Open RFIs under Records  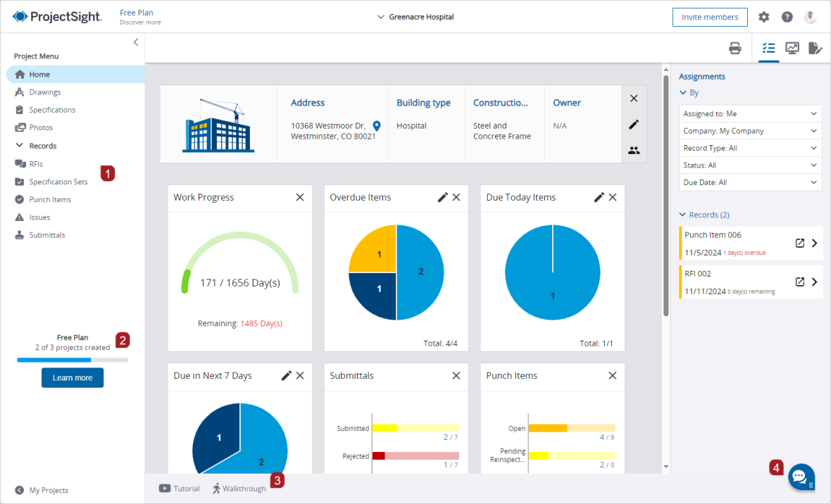coord(29,164)
